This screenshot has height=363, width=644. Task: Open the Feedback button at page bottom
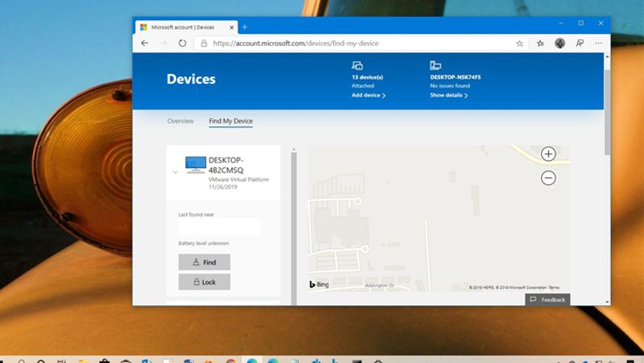point(547,299)
